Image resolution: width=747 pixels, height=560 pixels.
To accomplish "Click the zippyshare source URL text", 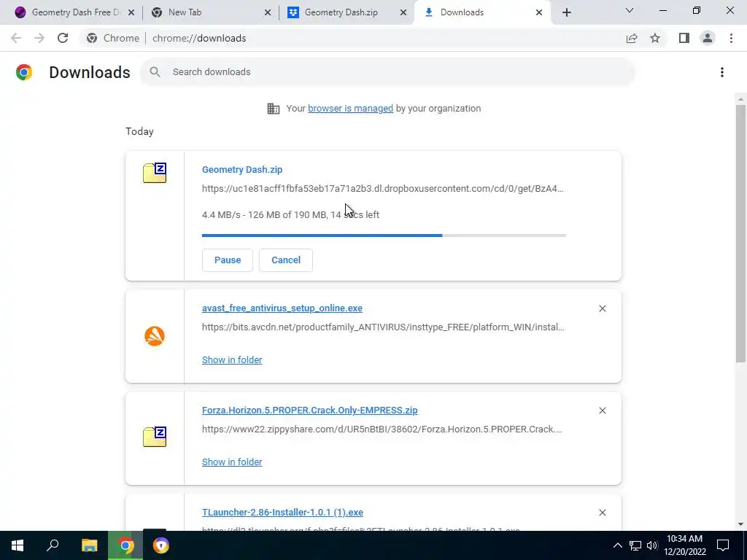I will tap(382, 429).
